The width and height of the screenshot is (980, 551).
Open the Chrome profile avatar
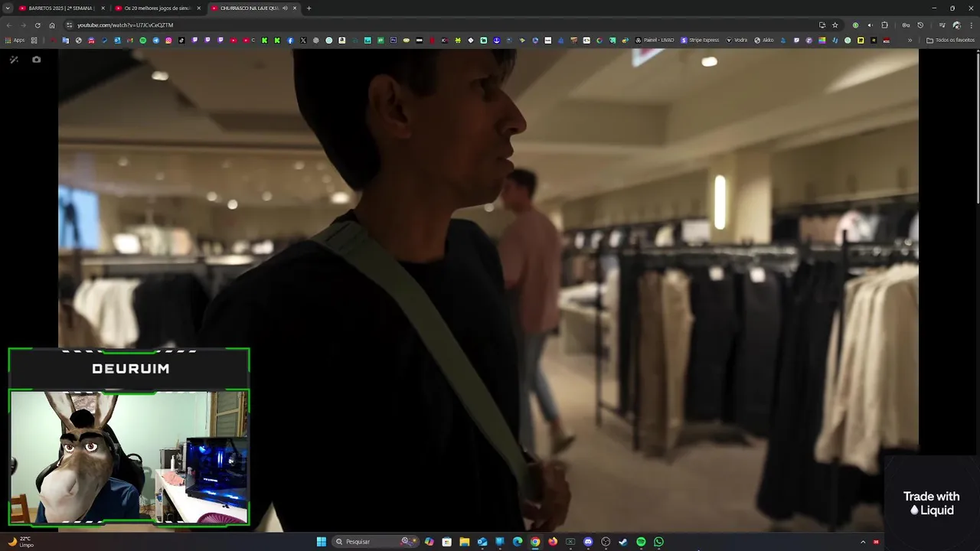click(x=956, y=25)
